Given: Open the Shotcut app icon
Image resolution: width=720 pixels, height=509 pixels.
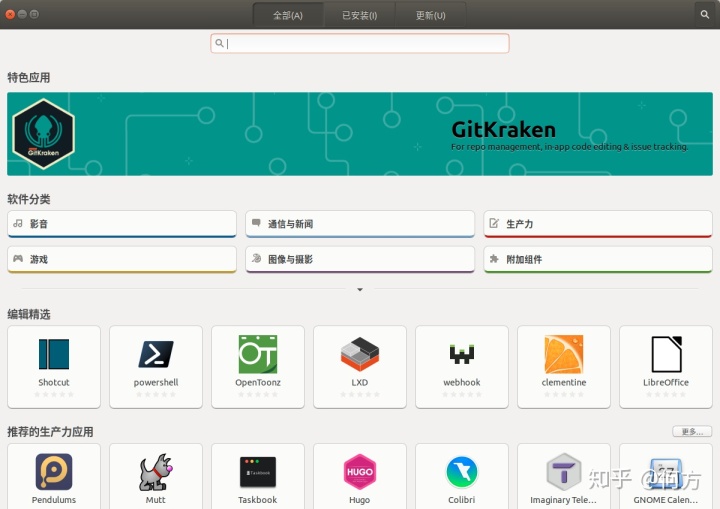Looking at the screenshot, I should [x=54, y=354].
